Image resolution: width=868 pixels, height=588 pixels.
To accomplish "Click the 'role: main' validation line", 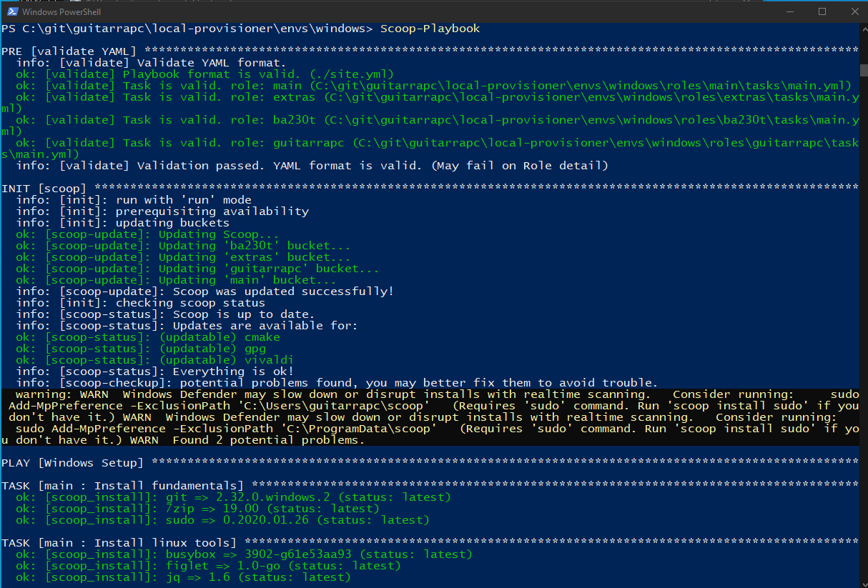I will [x=433, y=86].
